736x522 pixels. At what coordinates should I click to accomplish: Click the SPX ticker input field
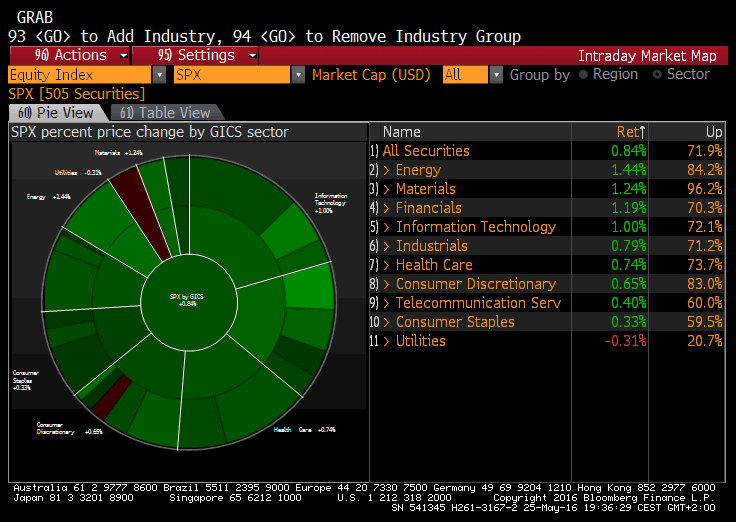pyautogui.click(x=232, y=75)
